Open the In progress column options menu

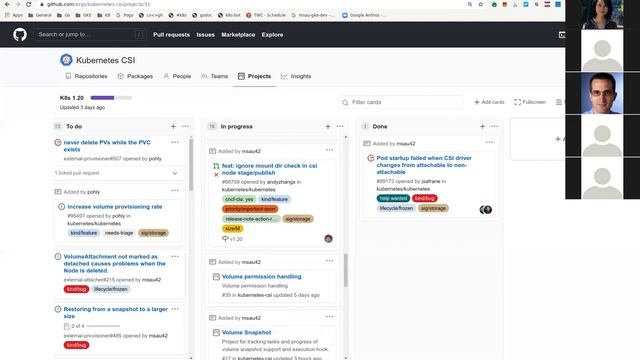(x=340, y=127)
